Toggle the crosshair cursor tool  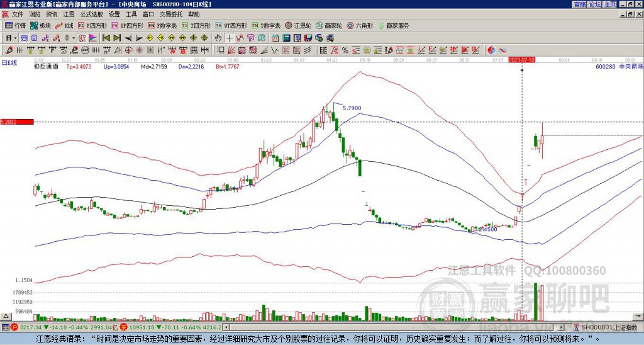point(229,38)
